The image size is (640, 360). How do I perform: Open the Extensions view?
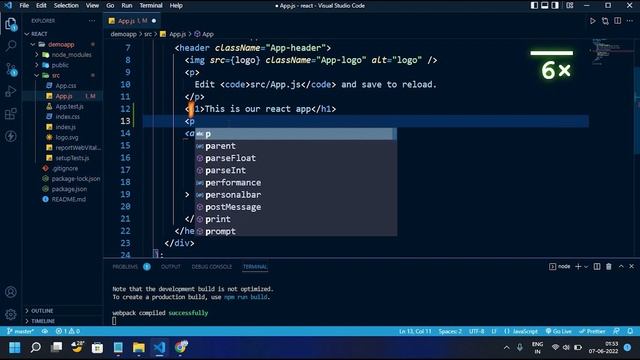[x=11, y=113]
